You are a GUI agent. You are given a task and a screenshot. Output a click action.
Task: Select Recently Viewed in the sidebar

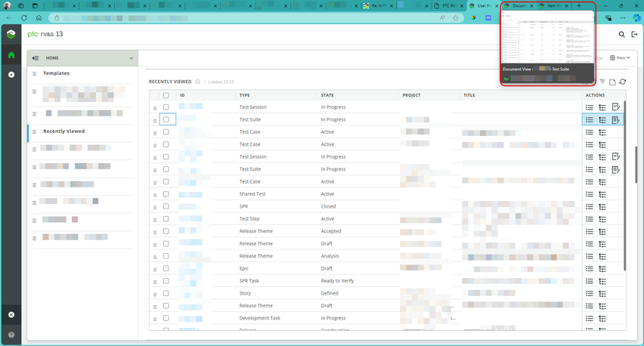pos(63,131)
